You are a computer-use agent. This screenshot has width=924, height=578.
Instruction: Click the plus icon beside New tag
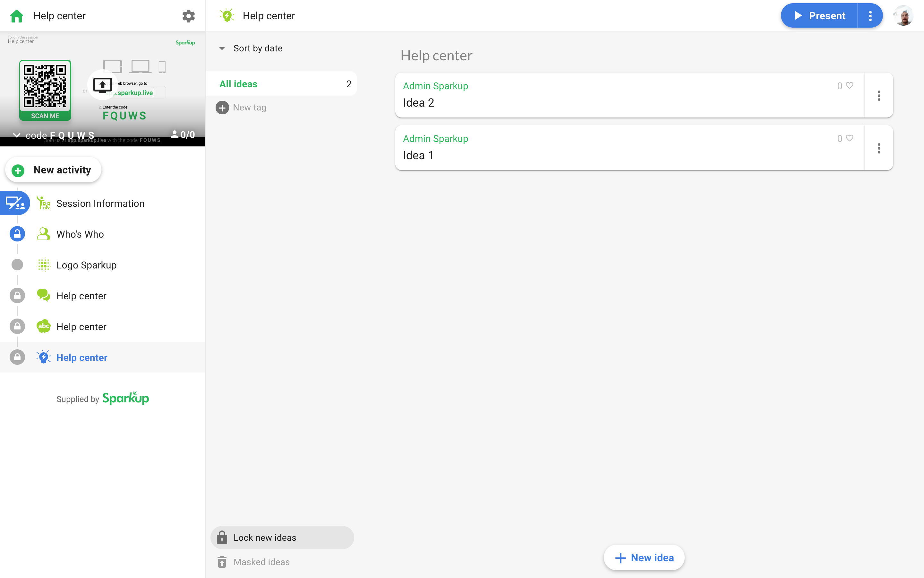pyautogui.click(x=222, y=108)
